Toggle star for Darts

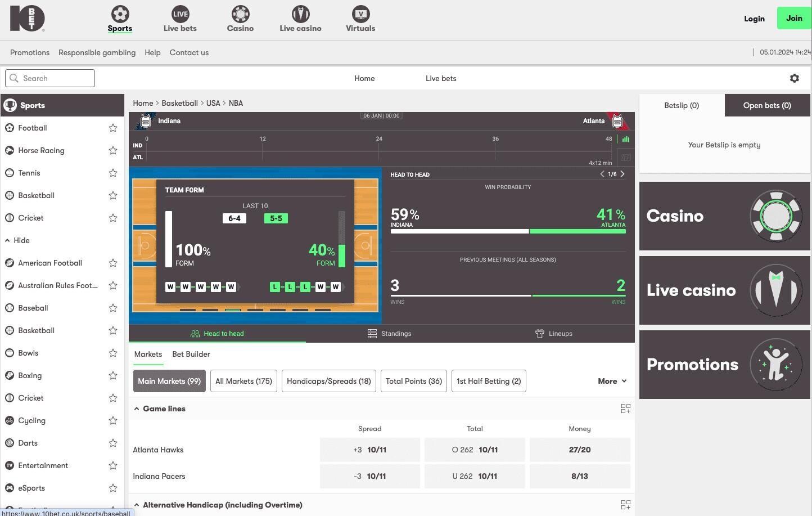click(x=113, y=443)
